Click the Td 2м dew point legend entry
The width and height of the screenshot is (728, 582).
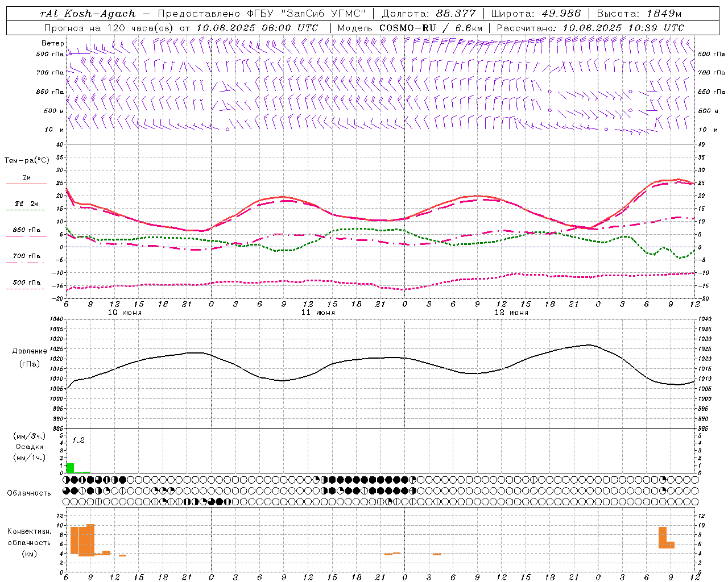26,203
